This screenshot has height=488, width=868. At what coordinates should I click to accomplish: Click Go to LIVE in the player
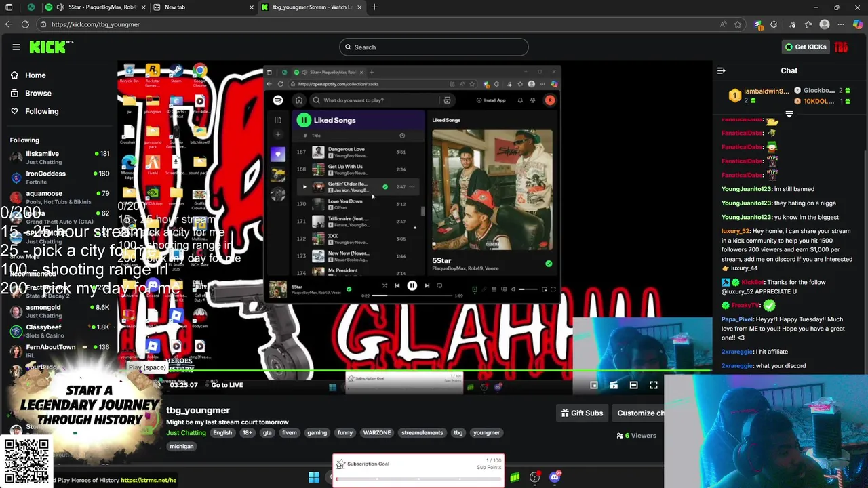pyautogui.click(x=227, y=385)
